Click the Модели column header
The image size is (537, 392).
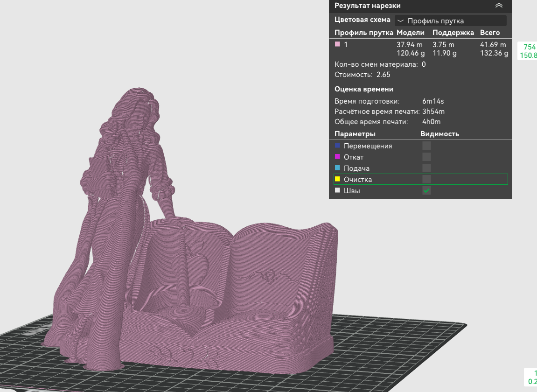(410, 33)
